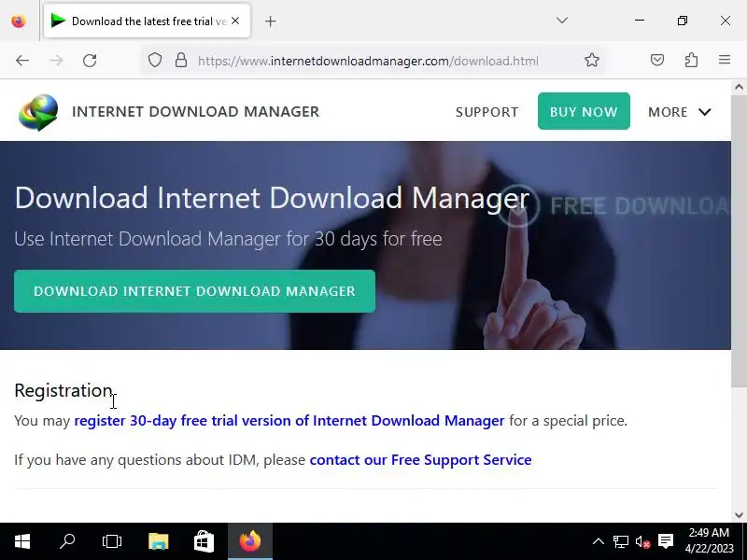This screenshot has height=560, width=747.
Task: Open the Action Center notifications icon
Action: [666, 541]
